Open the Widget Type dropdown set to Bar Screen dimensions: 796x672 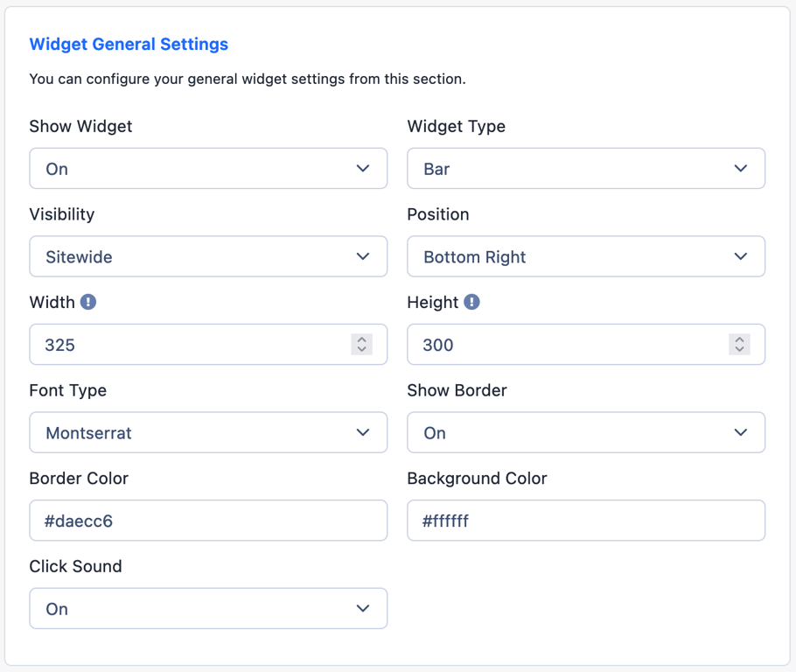[586, 169]
